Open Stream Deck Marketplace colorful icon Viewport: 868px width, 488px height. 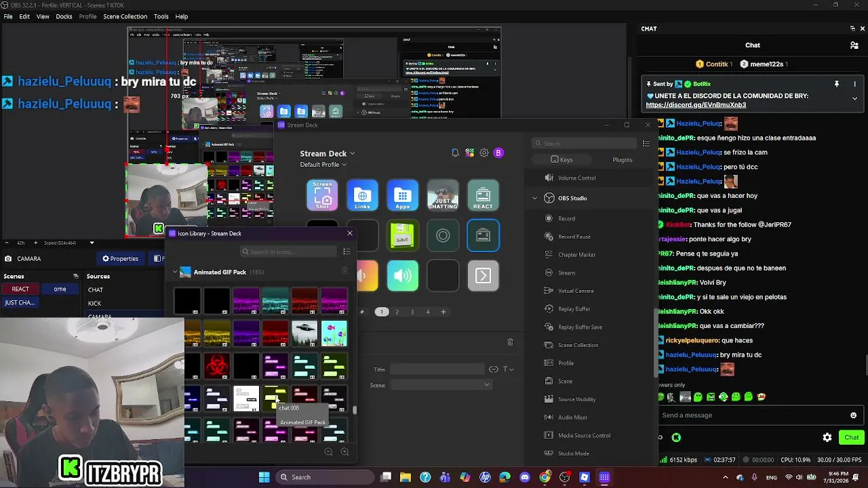point(469,153)
